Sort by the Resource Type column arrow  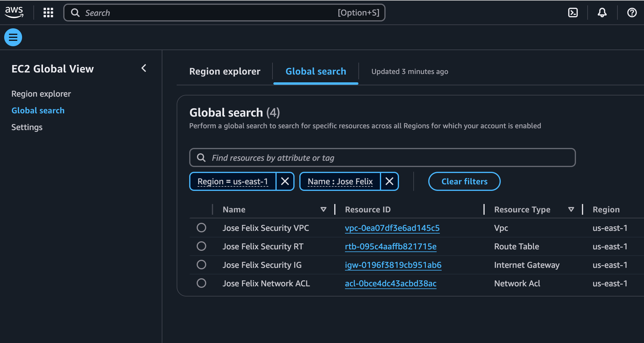571,209
